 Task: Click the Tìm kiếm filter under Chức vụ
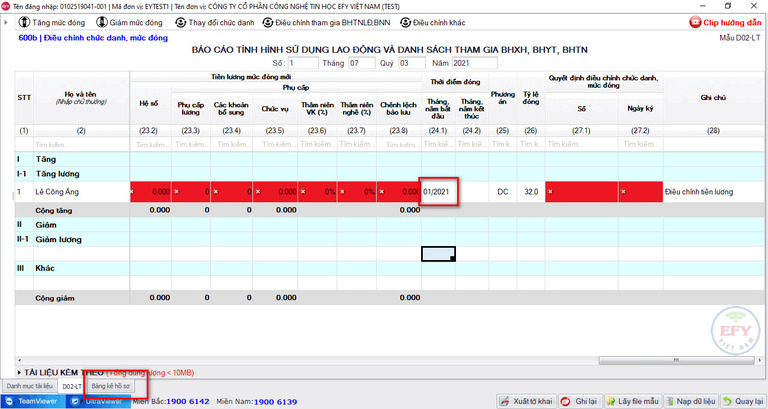tap(275, 144)
